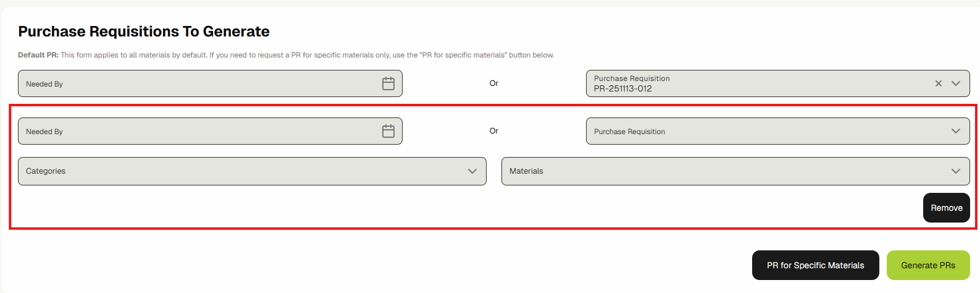
Task: Expand the Materials dropdown
Action: click(x=722, y=171)
